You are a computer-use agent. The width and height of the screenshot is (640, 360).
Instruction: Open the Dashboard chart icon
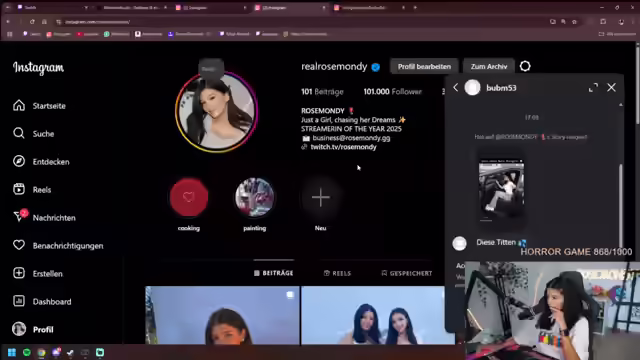point(19,301)
